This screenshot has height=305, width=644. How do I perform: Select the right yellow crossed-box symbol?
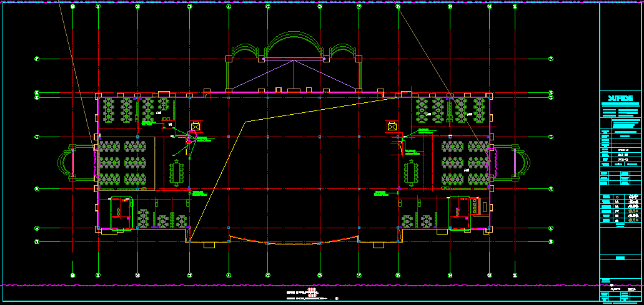pyautogui.click(x=392, y=126)
